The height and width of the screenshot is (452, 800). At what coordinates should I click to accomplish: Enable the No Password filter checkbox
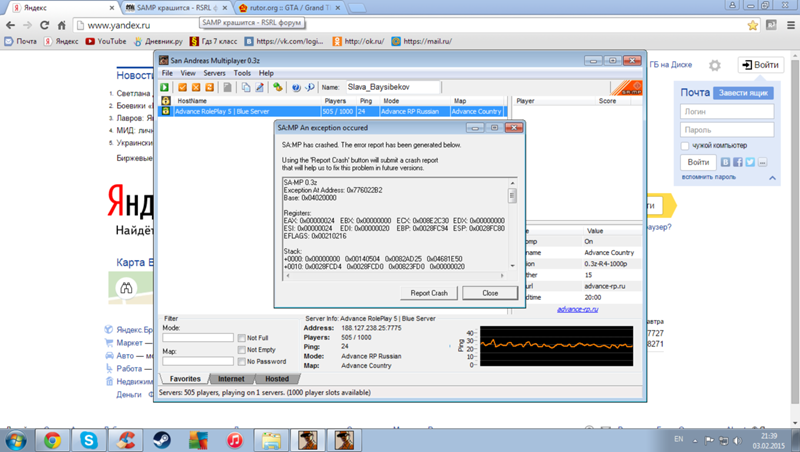242,362
